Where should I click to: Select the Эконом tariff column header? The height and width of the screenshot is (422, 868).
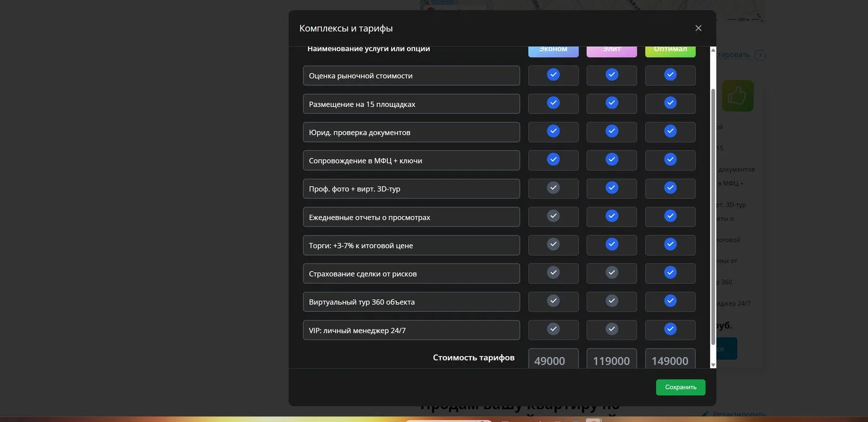pos(553,51)
